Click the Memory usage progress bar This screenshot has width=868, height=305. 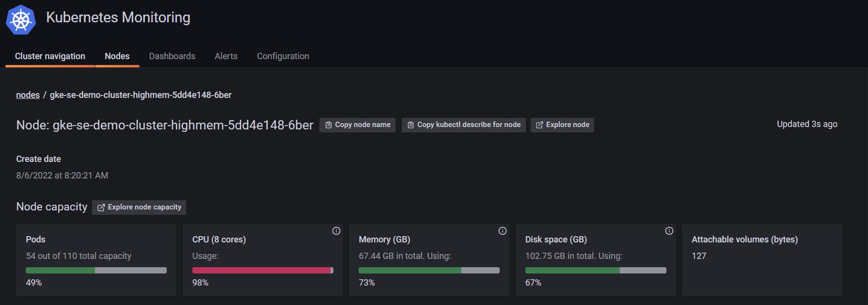coord(429,270)
